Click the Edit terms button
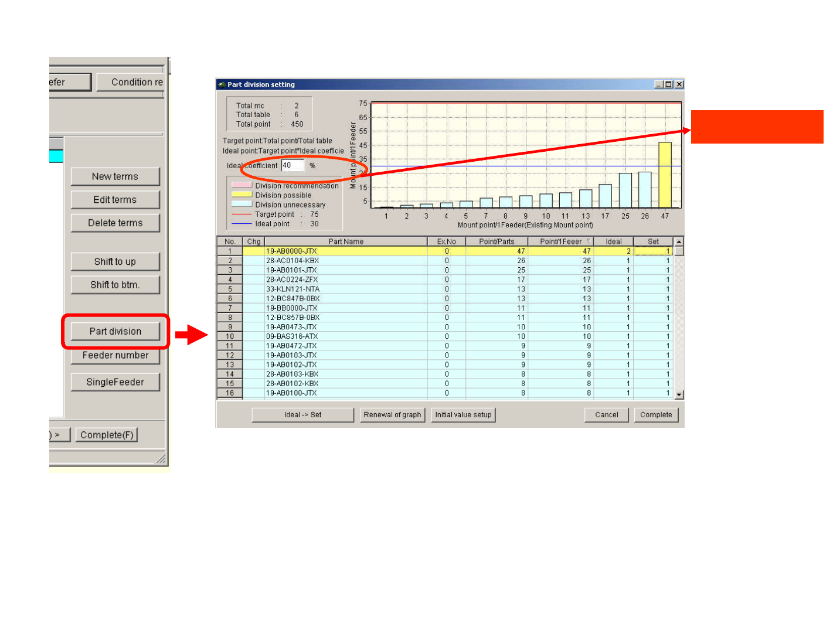Screen dimensions: 840x630 (x=115, y=200)
